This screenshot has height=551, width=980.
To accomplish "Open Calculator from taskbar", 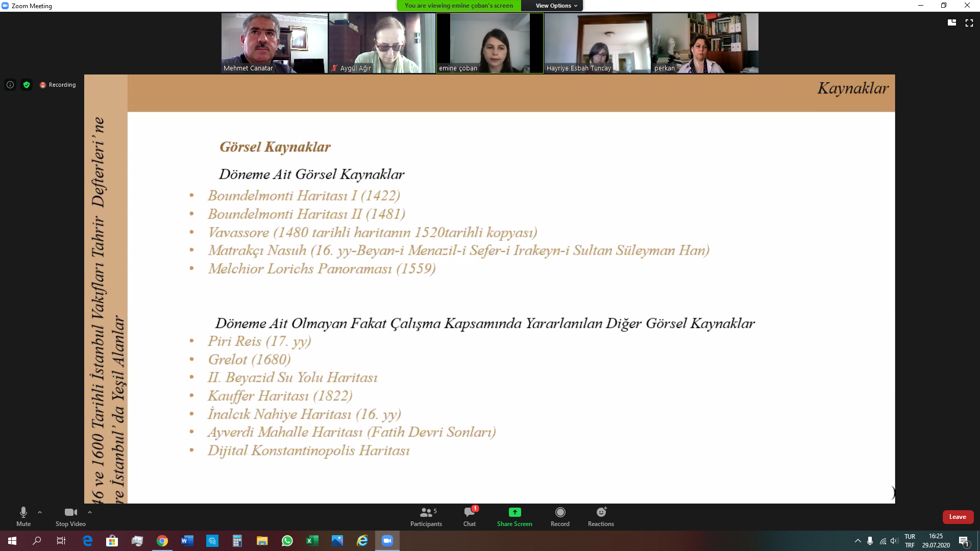I will click(x=237, y=541).
